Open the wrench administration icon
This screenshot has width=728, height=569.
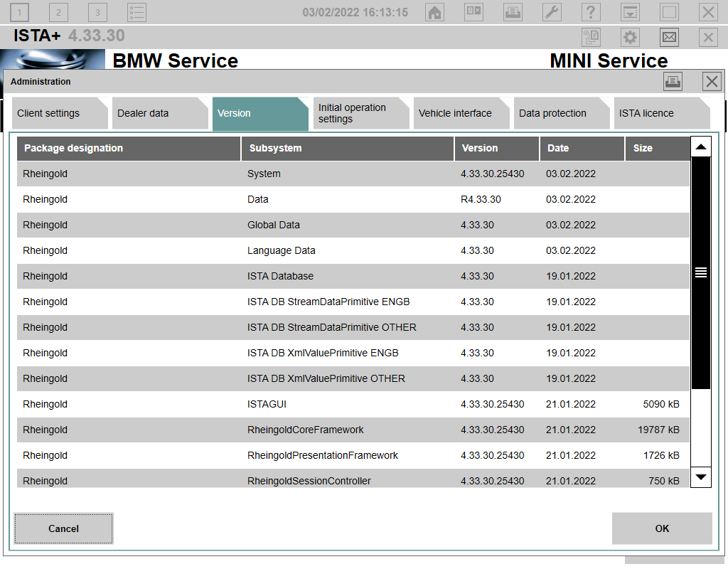[552, 12]
